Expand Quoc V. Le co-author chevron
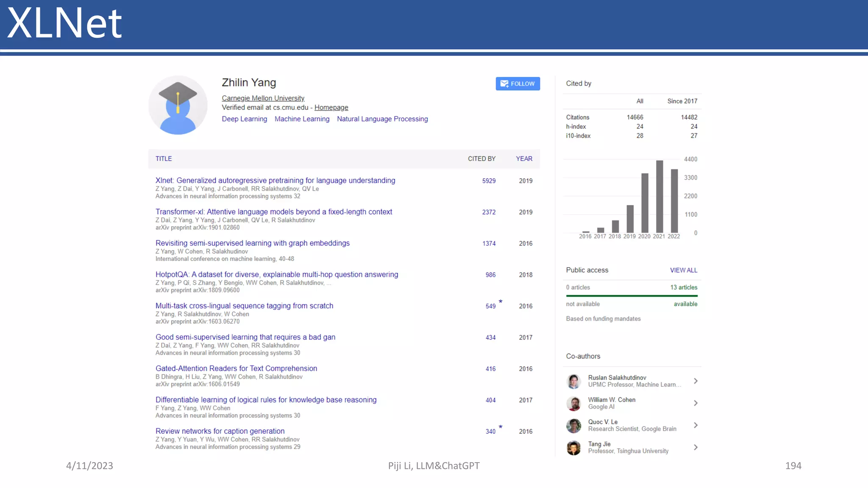The width and height of the screenshot is (868, 488). [696, 425]
